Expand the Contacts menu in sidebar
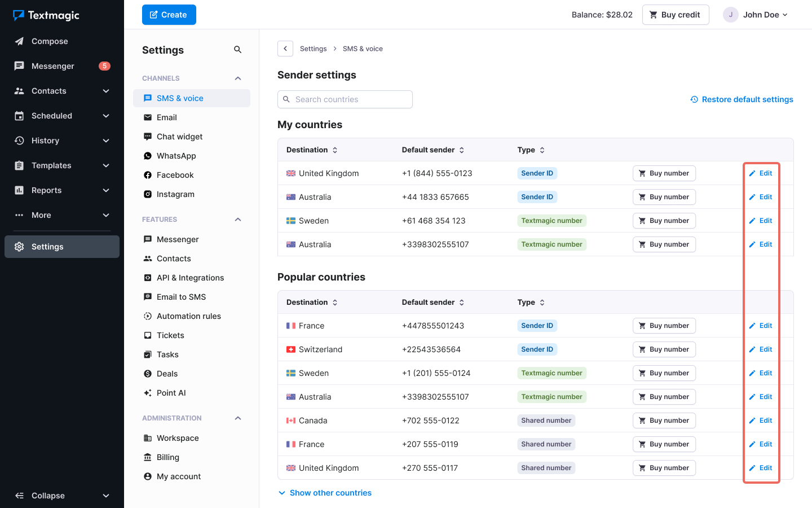812x508 pixels. click(106, 91)
